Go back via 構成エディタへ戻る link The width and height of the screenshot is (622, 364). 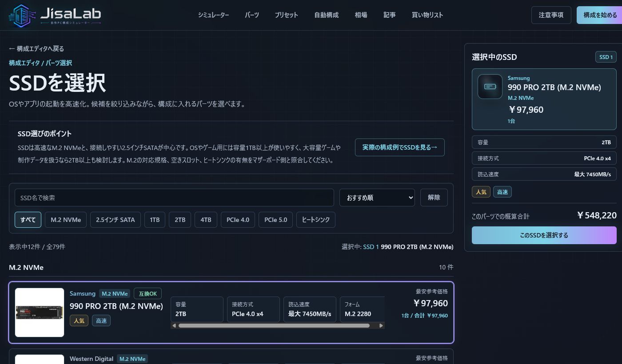36,49
